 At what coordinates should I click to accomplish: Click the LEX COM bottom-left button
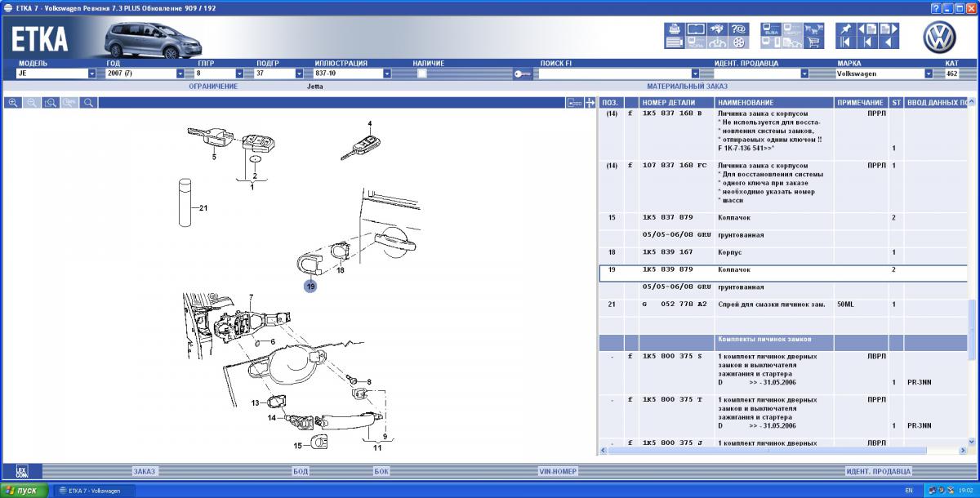(21, 471)
